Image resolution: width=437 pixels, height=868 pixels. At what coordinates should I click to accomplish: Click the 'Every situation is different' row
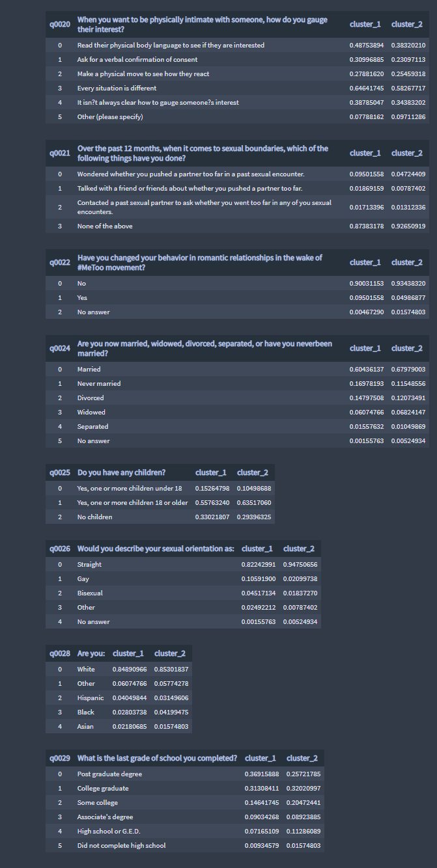tap(238, 88)
